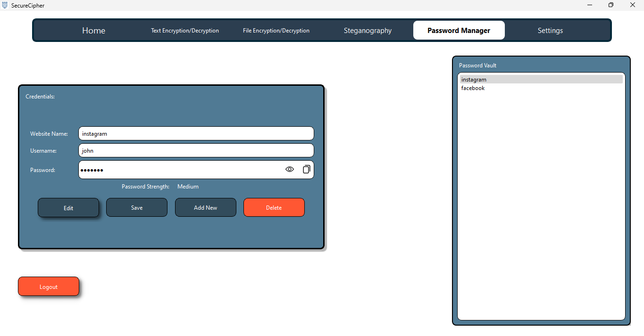Select the Password Manager tab
644x336 pixels.
pyautogui.click(x=459, y=31)
